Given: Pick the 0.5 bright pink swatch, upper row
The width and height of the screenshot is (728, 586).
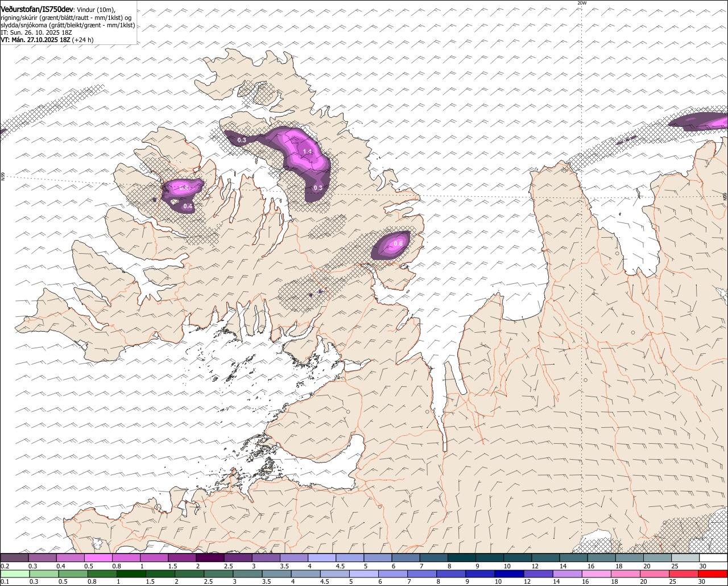Looking at the screenshot, I should click(98, 558).
